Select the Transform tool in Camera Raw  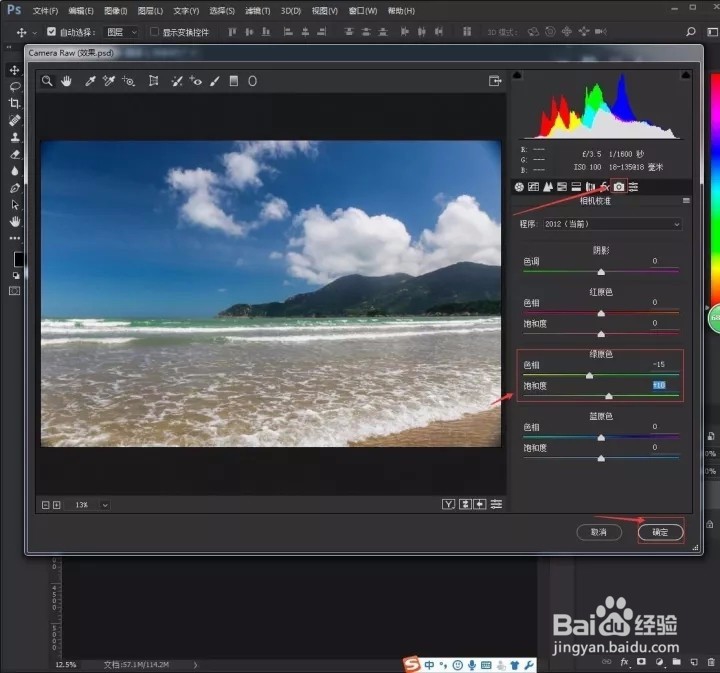click(x=154, y=81)
